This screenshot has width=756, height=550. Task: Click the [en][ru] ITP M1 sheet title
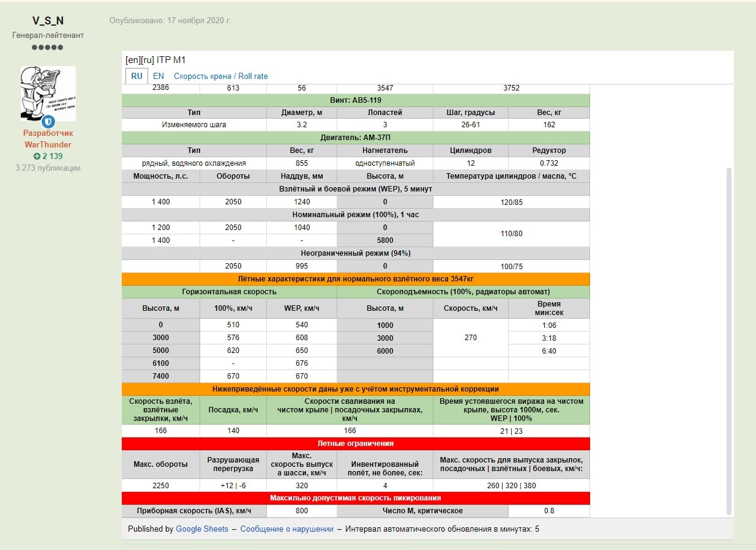tap(155, 60)
